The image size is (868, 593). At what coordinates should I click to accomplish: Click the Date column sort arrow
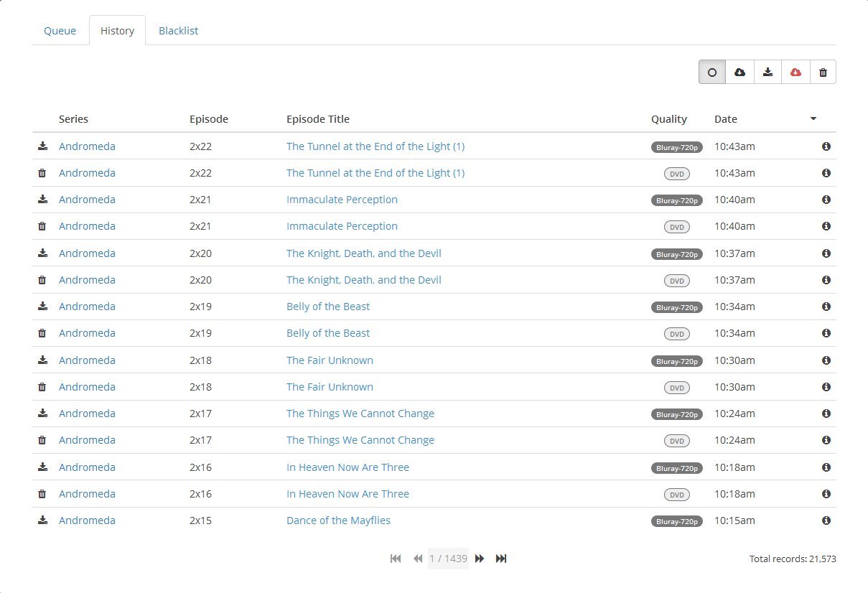tap(813, 119)
